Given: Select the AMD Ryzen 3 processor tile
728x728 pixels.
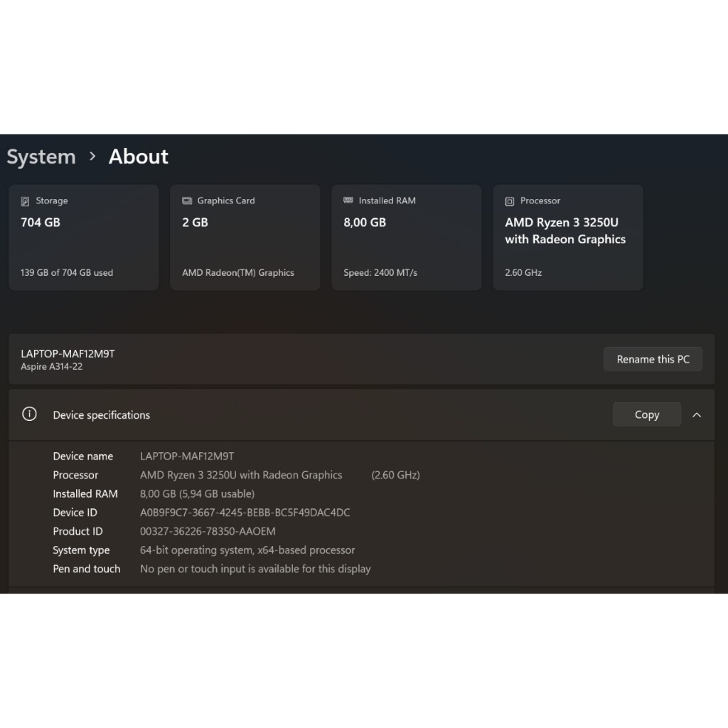Looking at the screenshot, I should (x=567, y=237).
